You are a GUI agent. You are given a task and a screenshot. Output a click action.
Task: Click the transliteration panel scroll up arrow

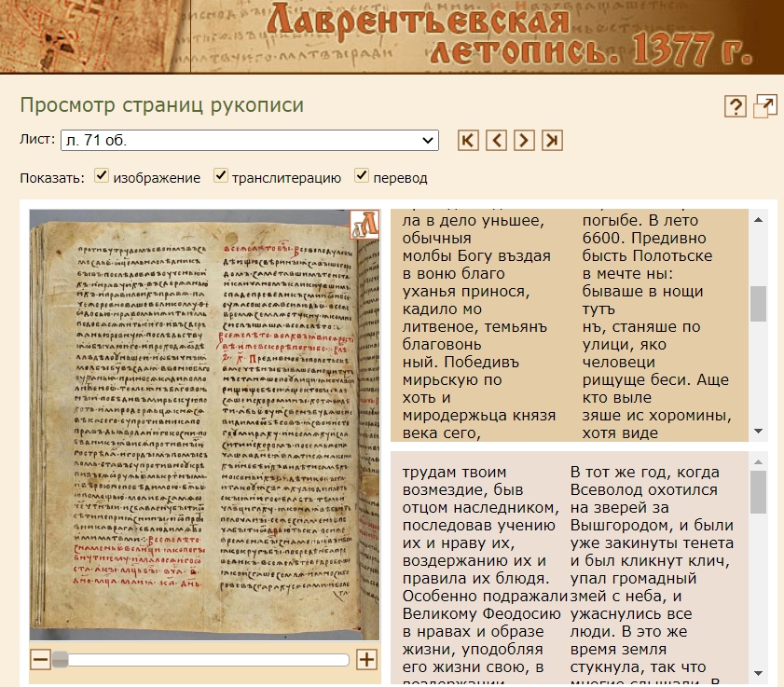coord(759,220)
